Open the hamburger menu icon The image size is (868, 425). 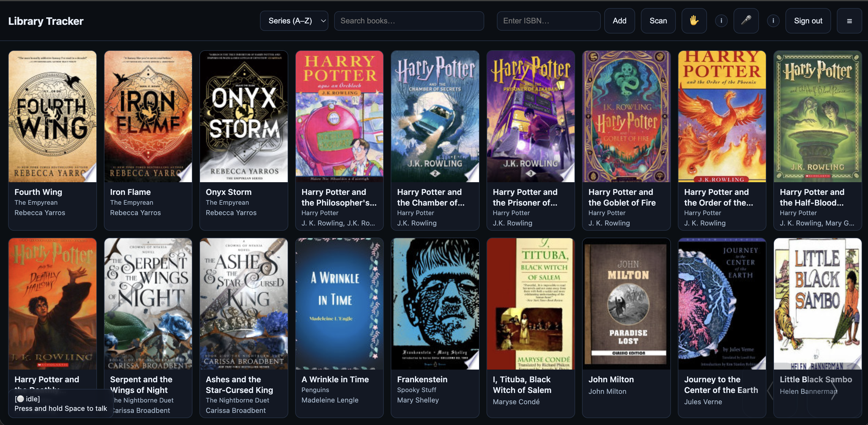pos(849,21)
